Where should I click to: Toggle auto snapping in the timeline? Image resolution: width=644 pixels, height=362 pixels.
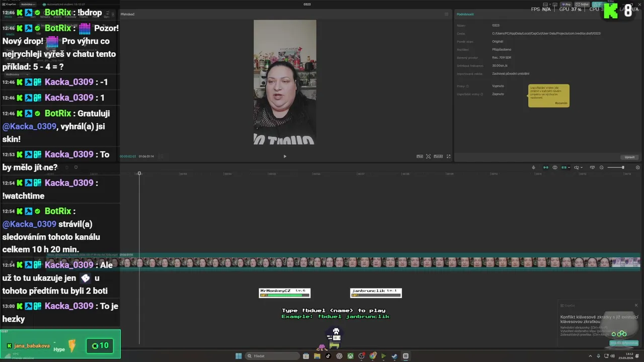555,167
